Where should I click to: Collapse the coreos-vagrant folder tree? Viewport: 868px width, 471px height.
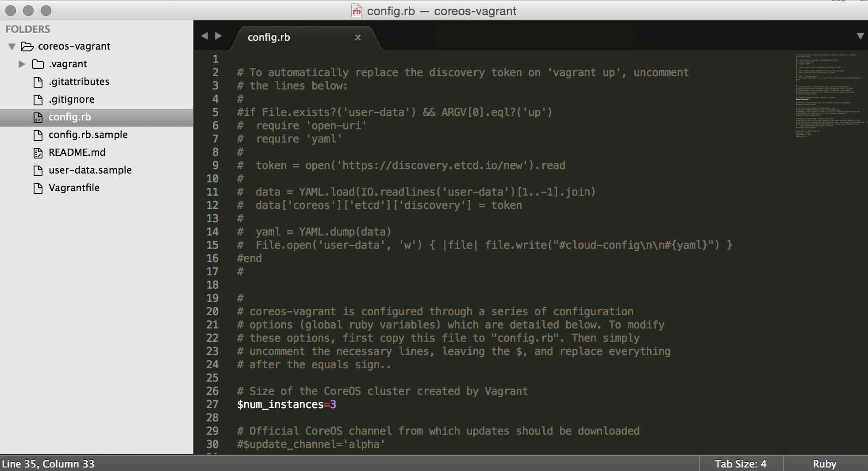click(12, 46)
